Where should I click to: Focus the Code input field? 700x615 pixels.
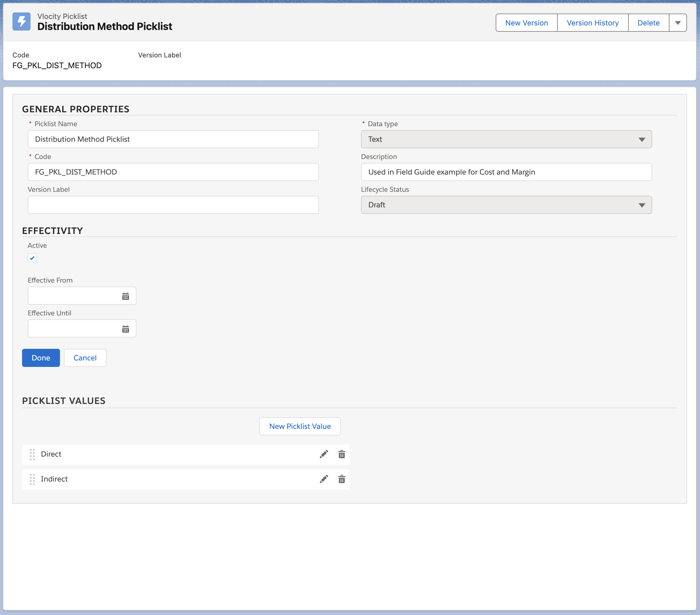173,172
